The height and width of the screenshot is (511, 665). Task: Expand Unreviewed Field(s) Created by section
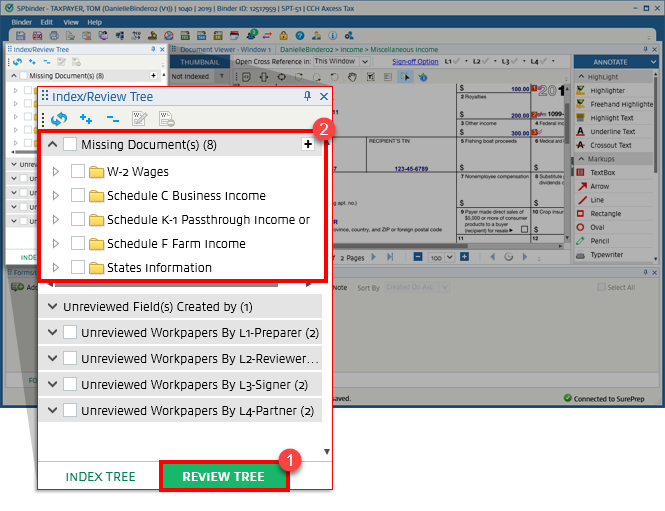click(53, 306)
